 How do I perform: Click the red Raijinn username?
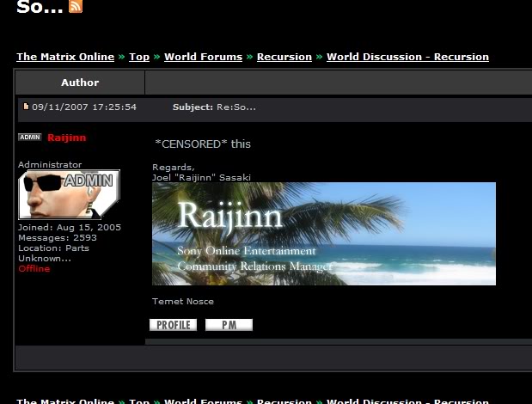[x=66, y=138]
